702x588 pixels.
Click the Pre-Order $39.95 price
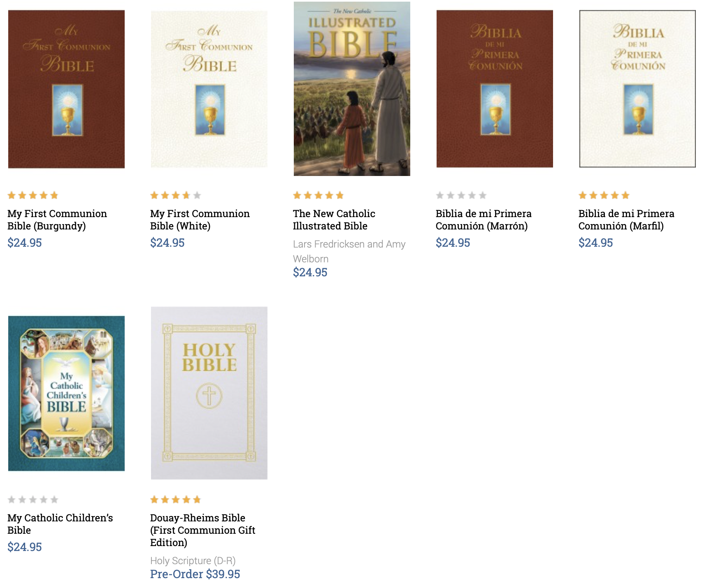pyautogui.click(x=195, y=574)
